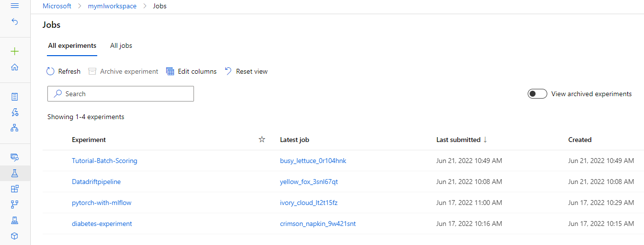Open Notebooks from the sidebar icon
The width and height of the screenshot is (644, 245).
pos(15,97)
